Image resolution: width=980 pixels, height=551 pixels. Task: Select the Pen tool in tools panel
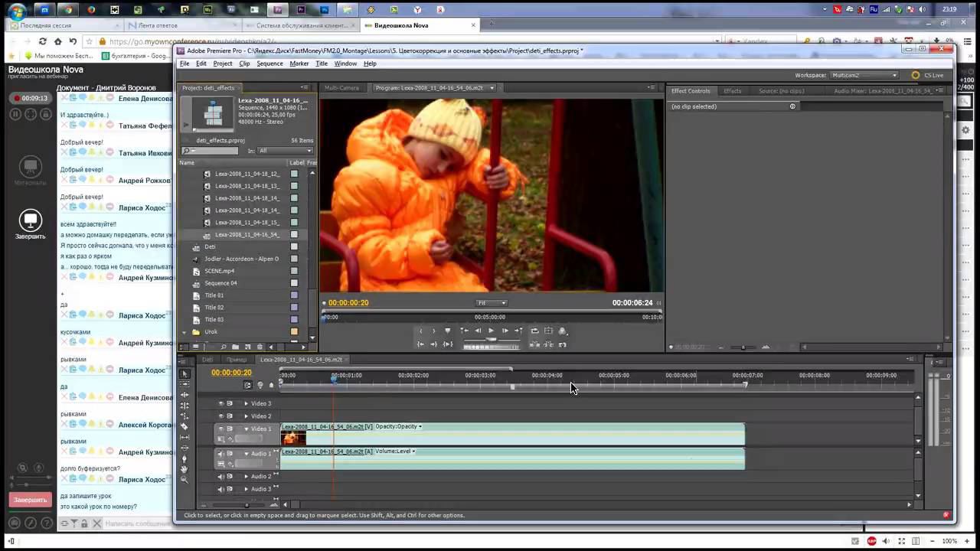tap(185, 458)
